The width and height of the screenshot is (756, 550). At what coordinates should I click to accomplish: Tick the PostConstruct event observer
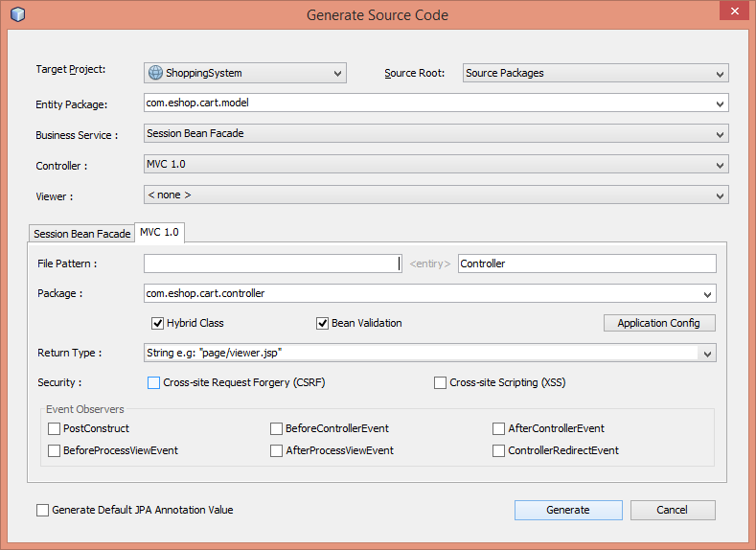click(x=55, y=428)
